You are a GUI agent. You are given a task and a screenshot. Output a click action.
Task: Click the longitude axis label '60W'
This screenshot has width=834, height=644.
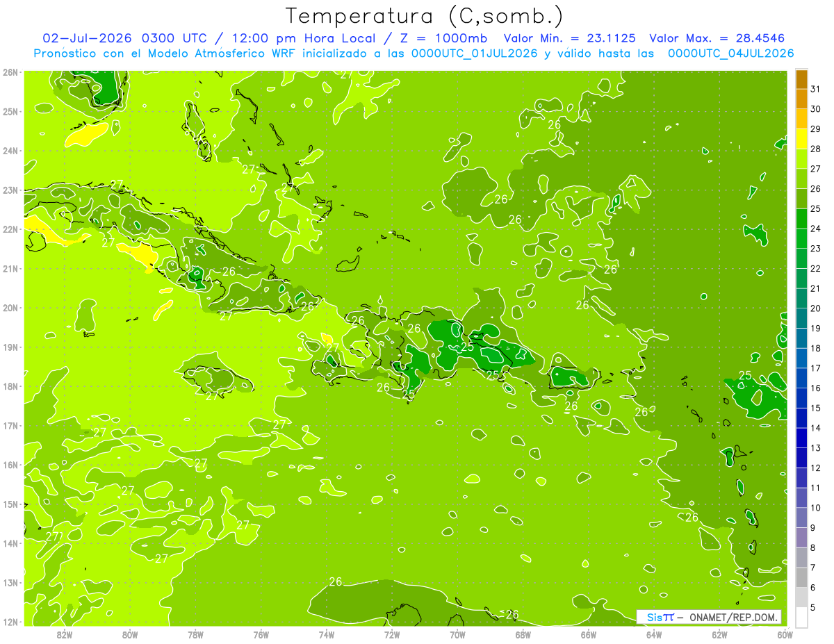click(x=785, y=634)
